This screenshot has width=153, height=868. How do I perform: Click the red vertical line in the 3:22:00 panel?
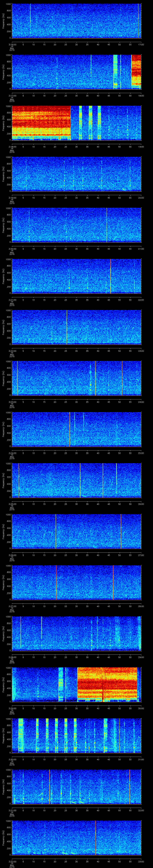pos(67,327)
